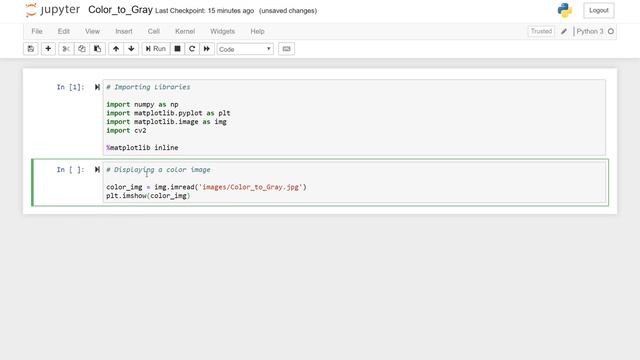Click the 'plt.imshow(color_img)' line

tap(148, 196)
